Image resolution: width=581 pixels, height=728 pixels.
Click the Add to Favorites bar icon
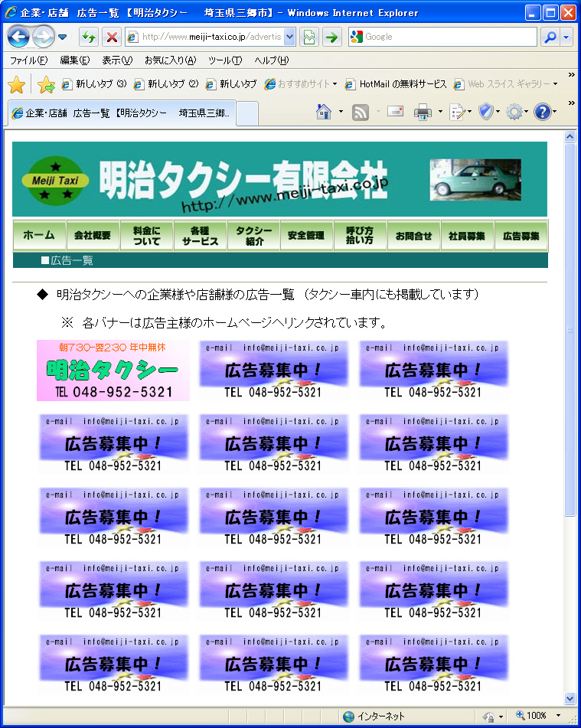(46, 84)
